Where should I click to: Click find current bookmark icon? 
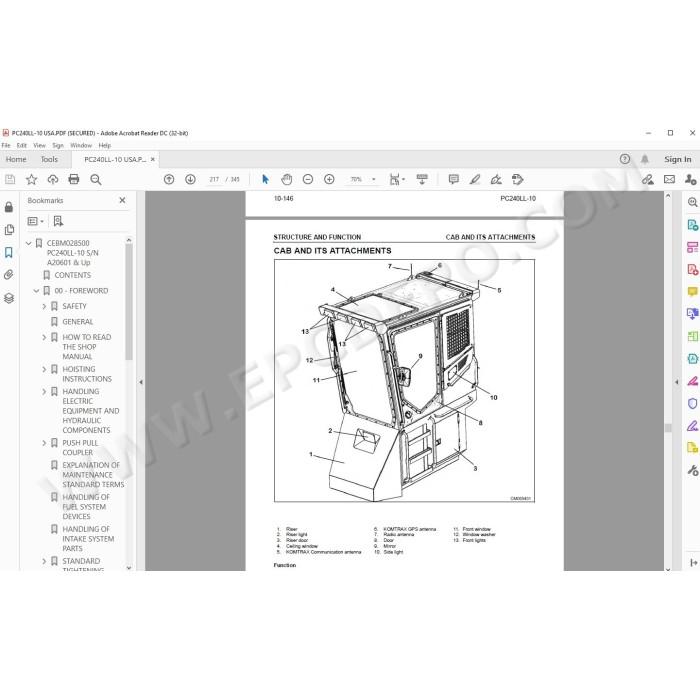(58, 221)
